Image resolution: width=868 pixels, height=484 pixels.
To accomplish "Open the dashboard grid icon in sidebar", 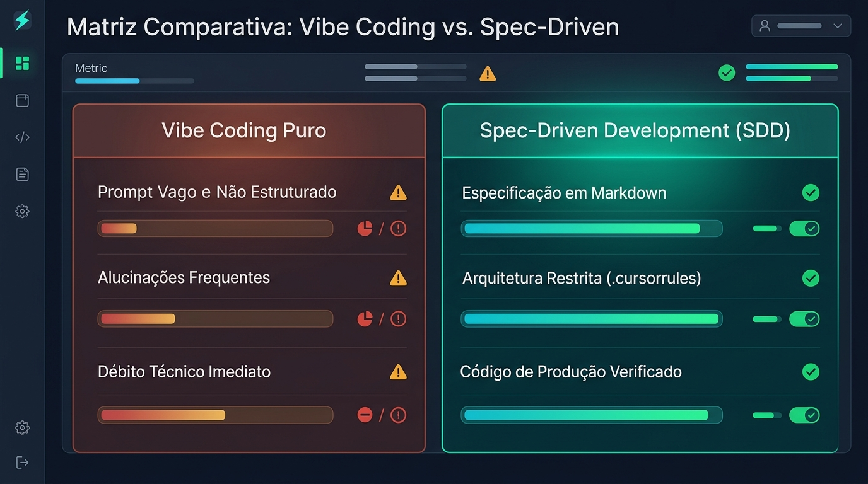I will click(22, 63).
